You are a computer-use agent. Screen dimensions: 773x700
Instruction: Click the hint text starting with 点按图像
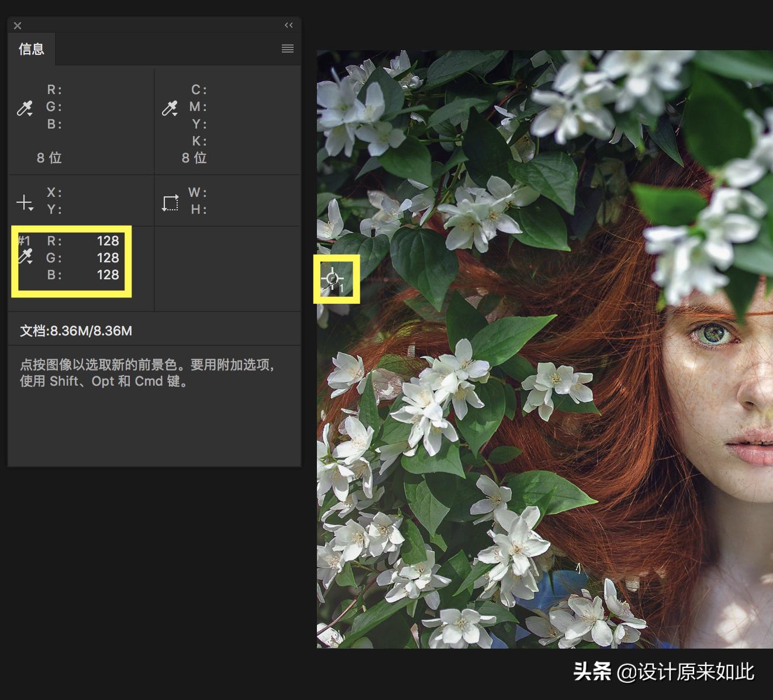147,373
